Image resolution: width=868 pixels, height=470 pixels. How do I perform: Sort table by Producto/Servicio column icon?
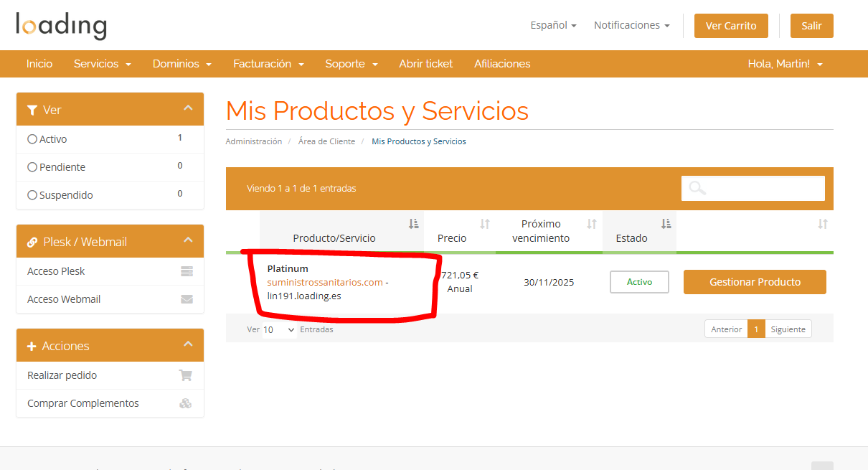[x=413, y=224]
